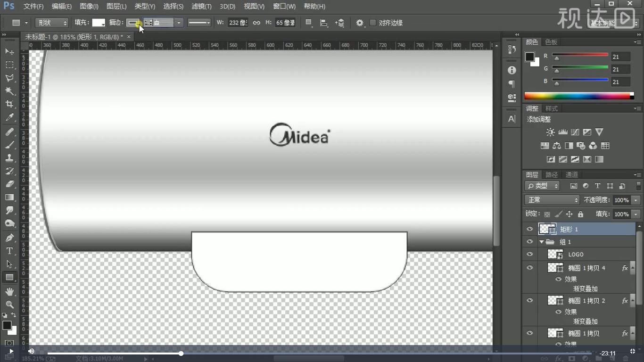
Task: Toggle layer filtering switch on
Action: [x=638, y=186]
